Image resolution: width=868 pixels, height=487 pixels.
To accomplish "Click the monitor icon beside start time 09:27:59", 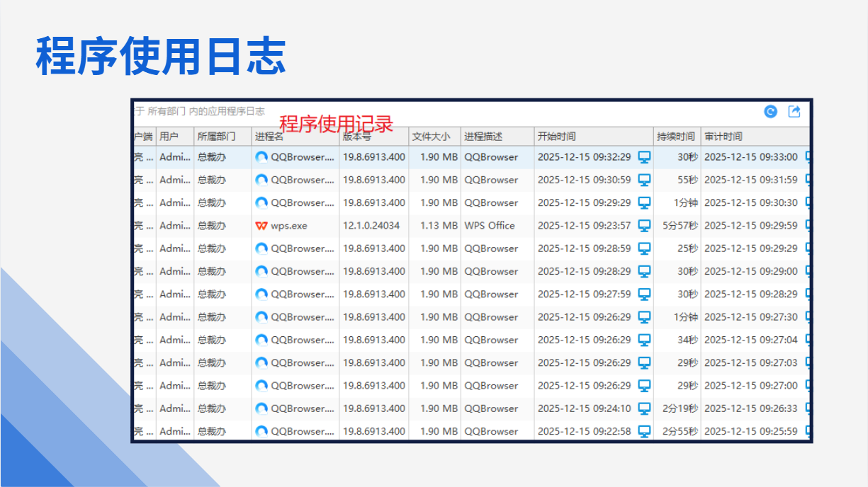I will click(x=644, y=294).
